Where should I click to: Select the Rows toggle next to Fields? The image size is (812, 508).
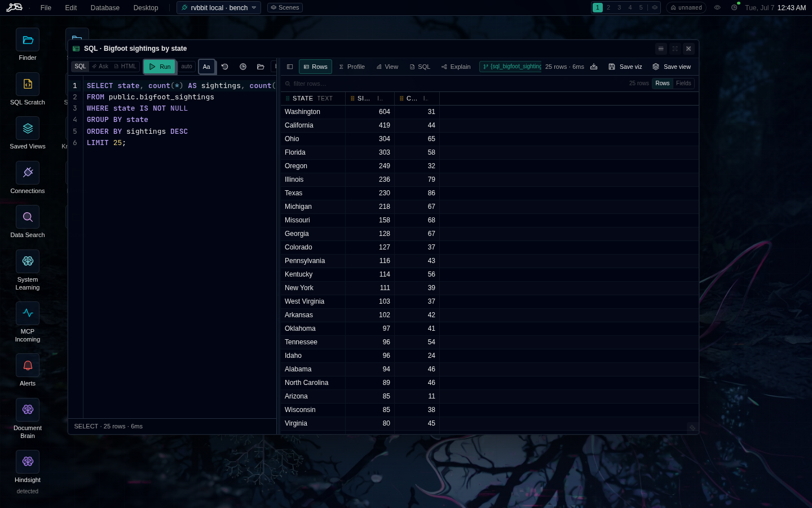(x=663, y=84)
